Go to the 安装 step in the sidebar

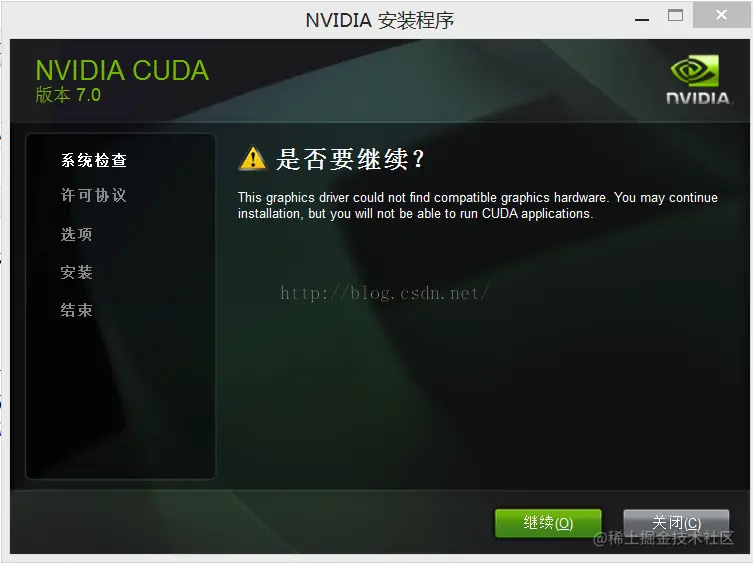point(76,272)
